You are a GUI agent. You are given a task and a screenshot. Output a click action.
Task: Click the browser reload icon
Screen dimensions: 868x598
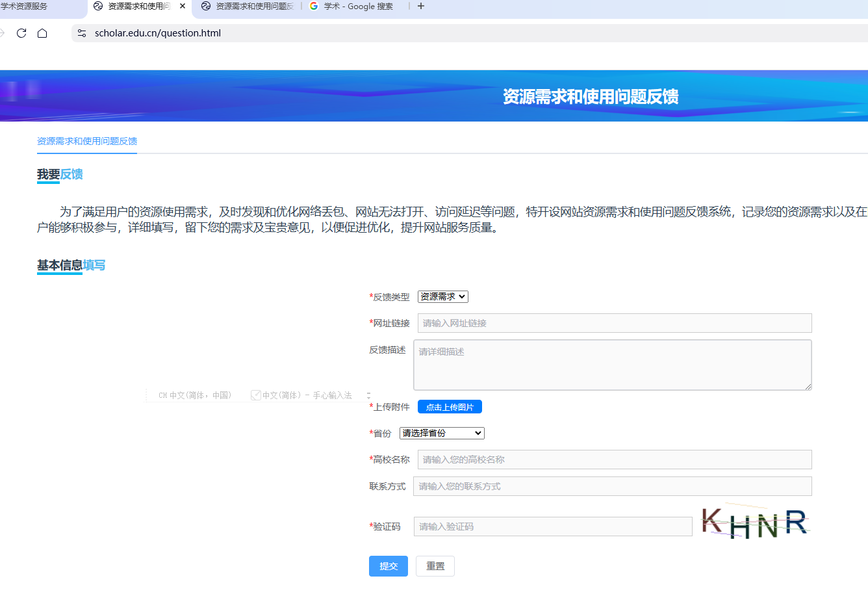click(x=21, y=33)
